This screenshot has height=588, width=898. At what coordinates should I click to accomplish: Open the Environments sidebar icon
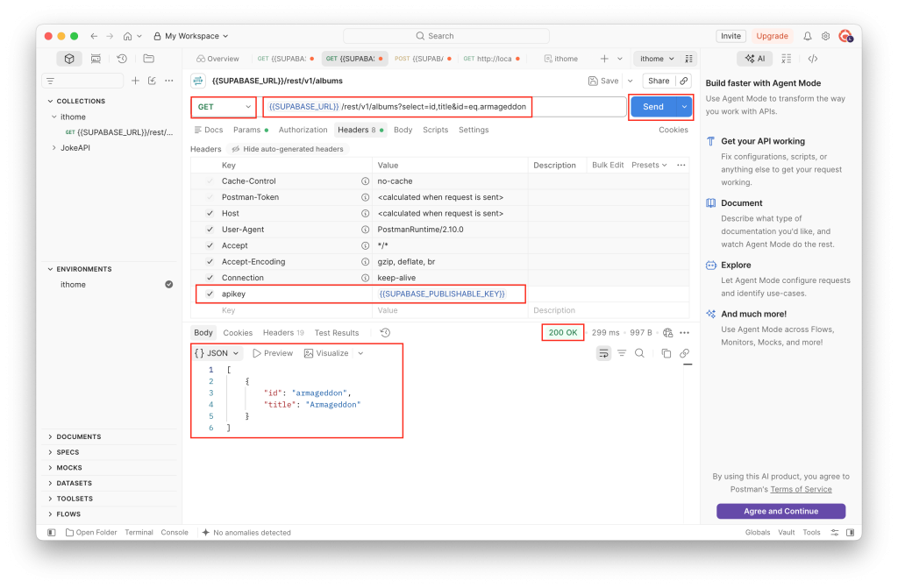coord(96,59)
